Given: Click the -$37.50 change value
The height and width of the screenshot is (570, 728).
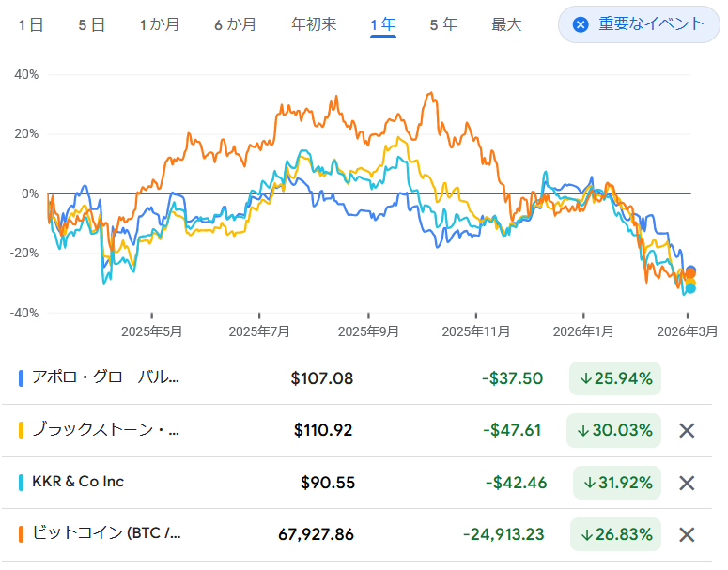Looking at the screenshot, I should click(x=512, y=378).
